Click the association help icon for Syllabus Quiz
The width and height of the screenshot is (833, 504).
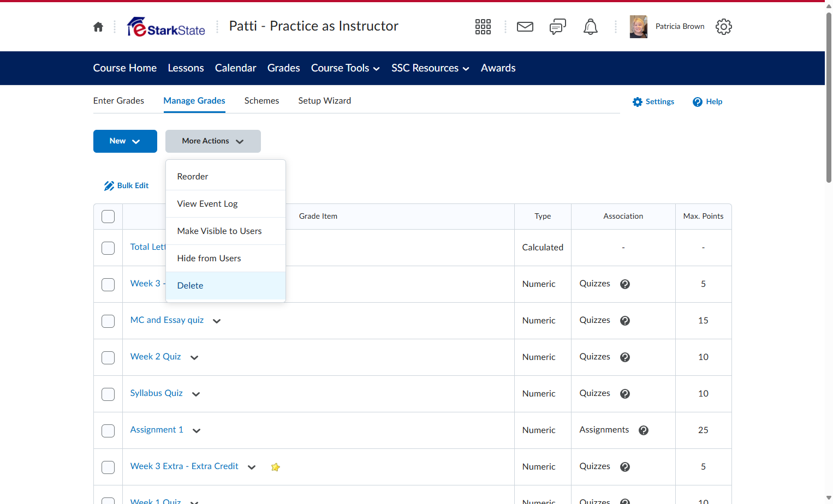[626, 394]
